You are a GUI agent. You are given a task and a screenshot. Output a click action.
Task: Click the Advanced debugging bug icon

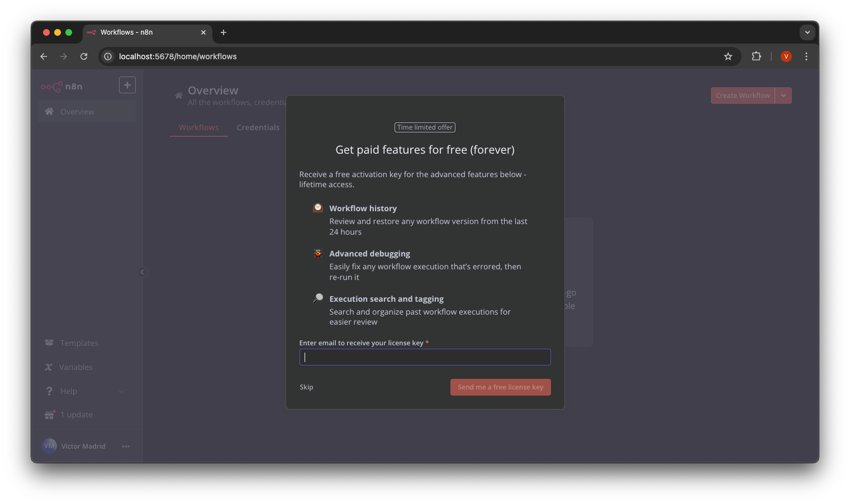[x=318, y=253]
